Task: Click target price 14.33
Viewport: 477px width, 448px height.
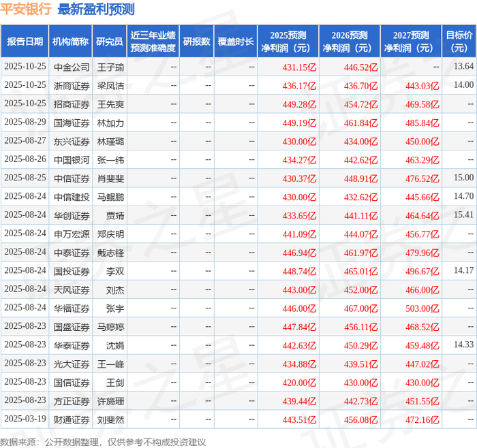Action: click(463, 345)
